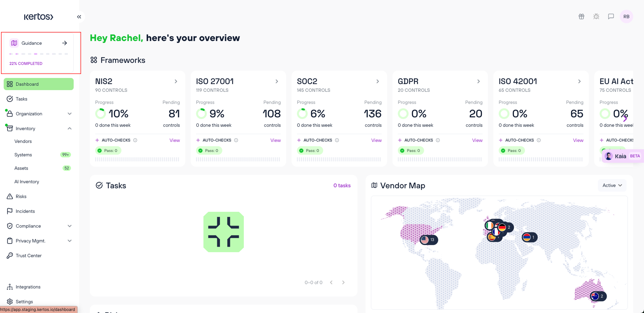Click info icon beside ISO 42001 auto-checks
644x313 pixels.
[539, 140]
